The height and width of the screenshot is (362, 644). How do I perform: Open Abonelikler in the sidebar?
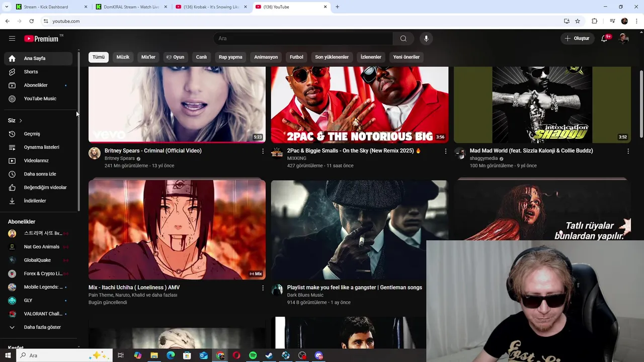coord(38,85)
